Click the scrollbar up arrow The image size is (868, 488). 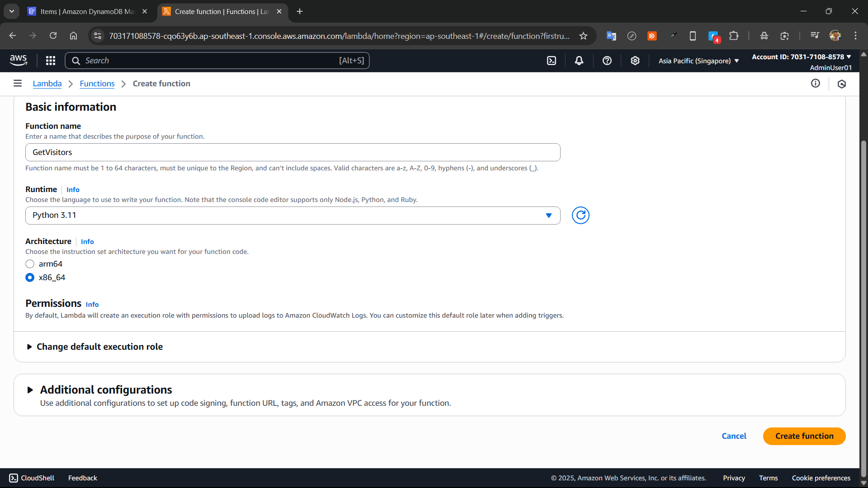coord(863,54)
